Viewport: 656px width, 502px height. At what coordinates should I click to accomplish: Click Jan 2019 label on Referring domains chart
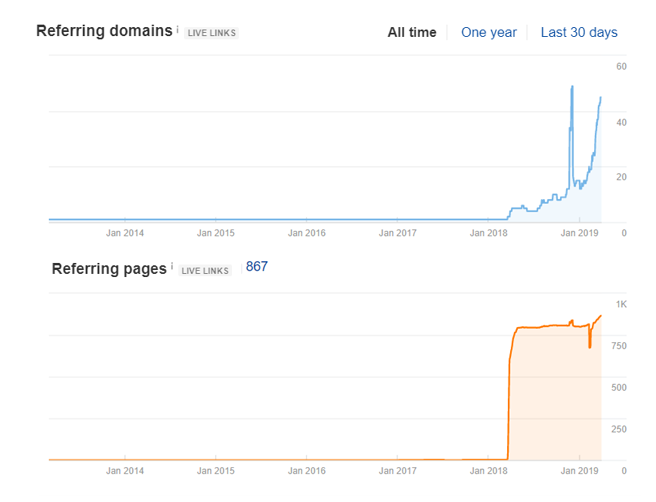click(579, 233)
